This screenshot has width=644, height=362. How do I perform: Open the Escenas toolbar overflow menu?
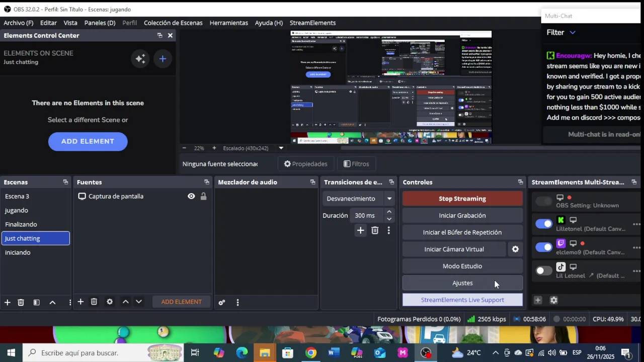[69, 302]
